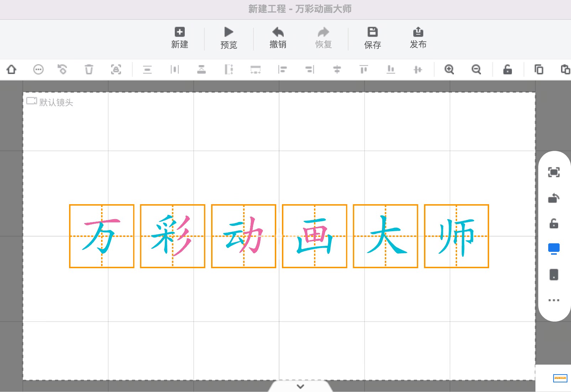Image resolution: width=571 pixels, height=392 pixels.
Task: Zoom out with the magnifier minus icon
Action: coord(476,69)
